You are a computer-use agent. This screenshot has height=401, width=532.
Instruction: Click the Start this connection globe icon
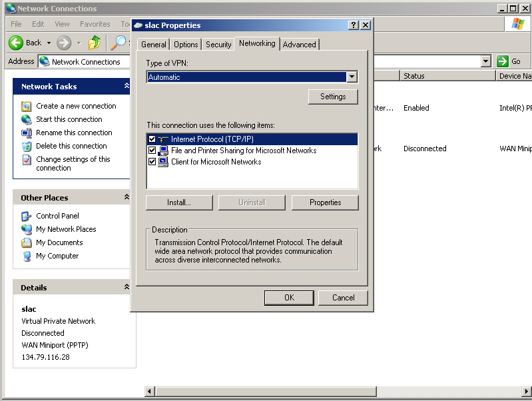point(27,119)
